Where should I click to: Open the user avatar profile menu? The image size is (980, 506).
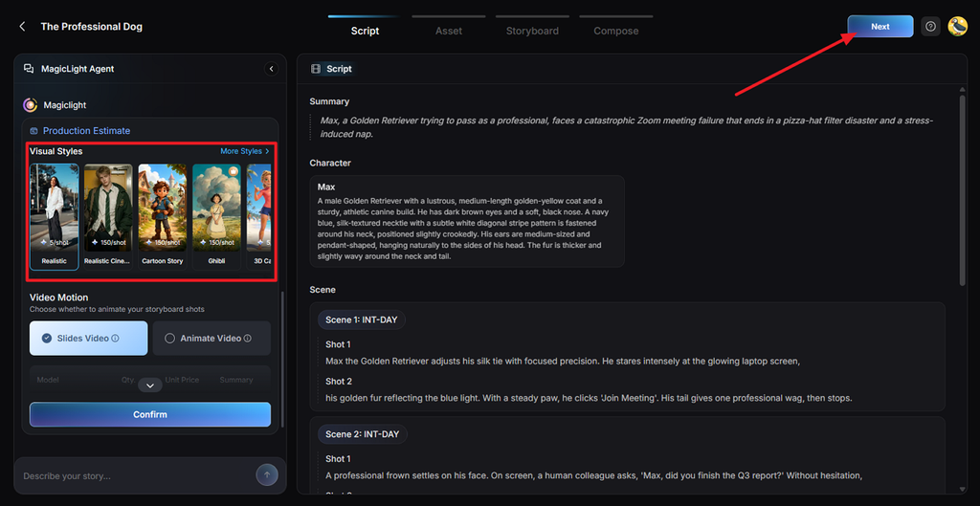[957, 26]
